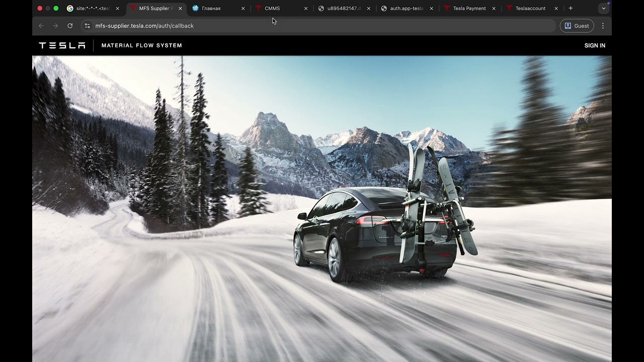Close the Teslaaccount tab

point(556,9)
